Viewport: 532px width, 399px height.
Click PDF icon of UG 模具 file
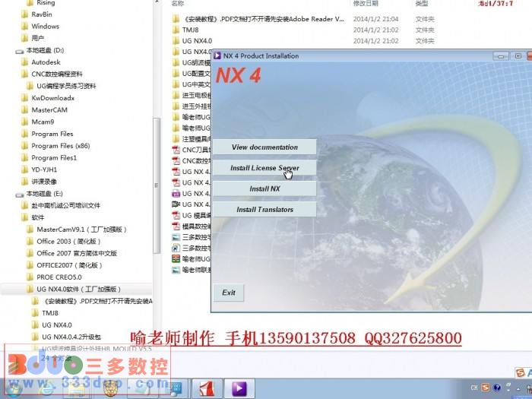(x=176, y=215)
